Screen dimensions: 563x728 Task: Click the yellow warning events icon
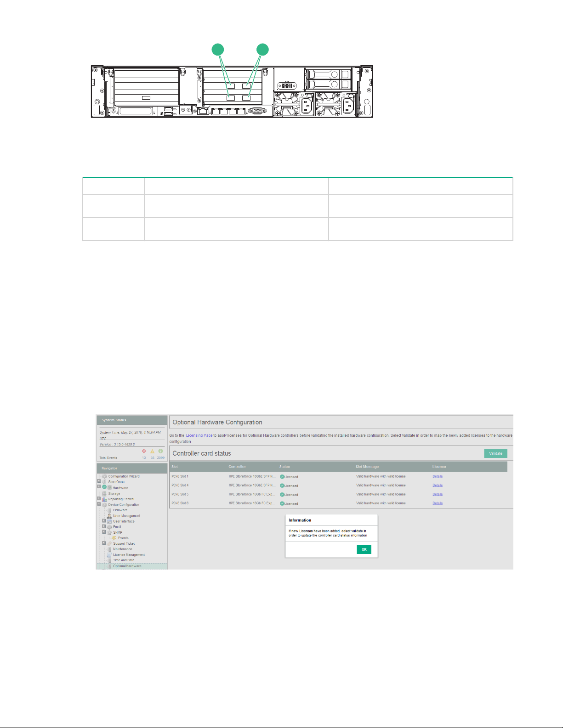pos(152,451)
